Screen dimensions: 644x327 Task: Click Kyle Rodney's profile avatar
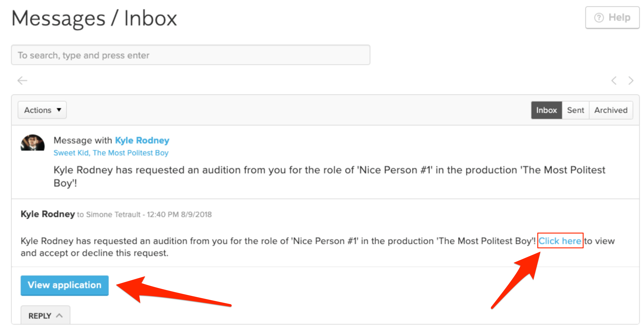pos(33,143)
